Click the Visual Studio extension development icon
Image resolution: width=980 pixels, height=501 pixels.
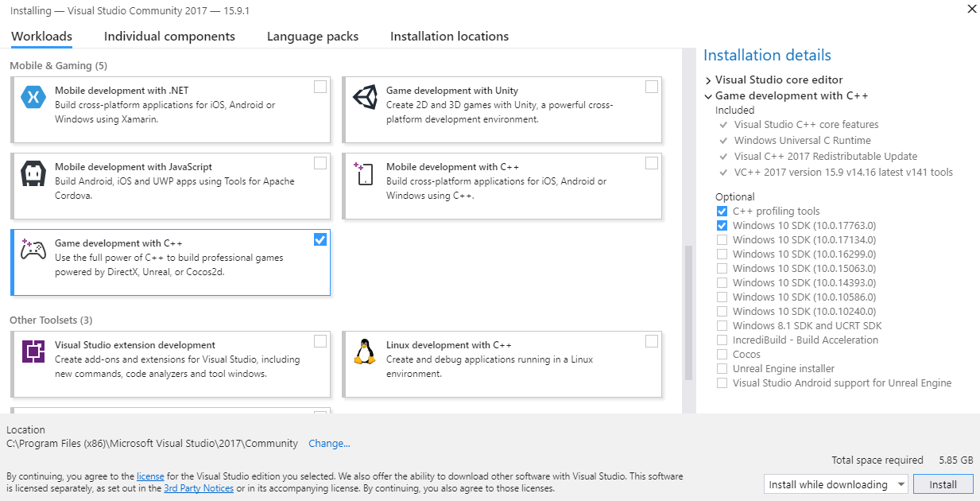33,351
